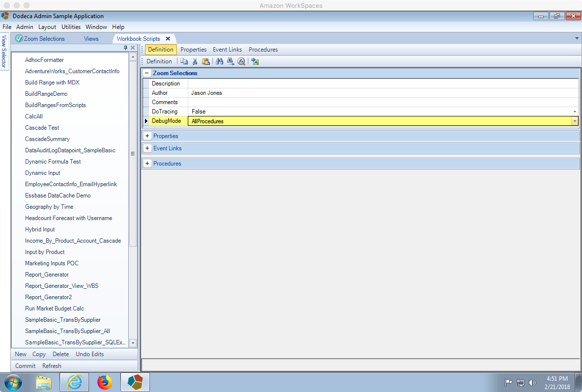Click the Action Center flag tray icon
The height and width of the screenshot is (392, 582).
(x=508, y=382)
